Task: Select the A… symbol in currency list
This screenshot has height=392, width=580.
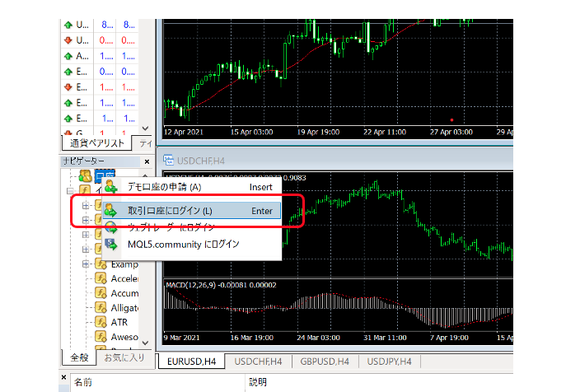Action: 82,56
